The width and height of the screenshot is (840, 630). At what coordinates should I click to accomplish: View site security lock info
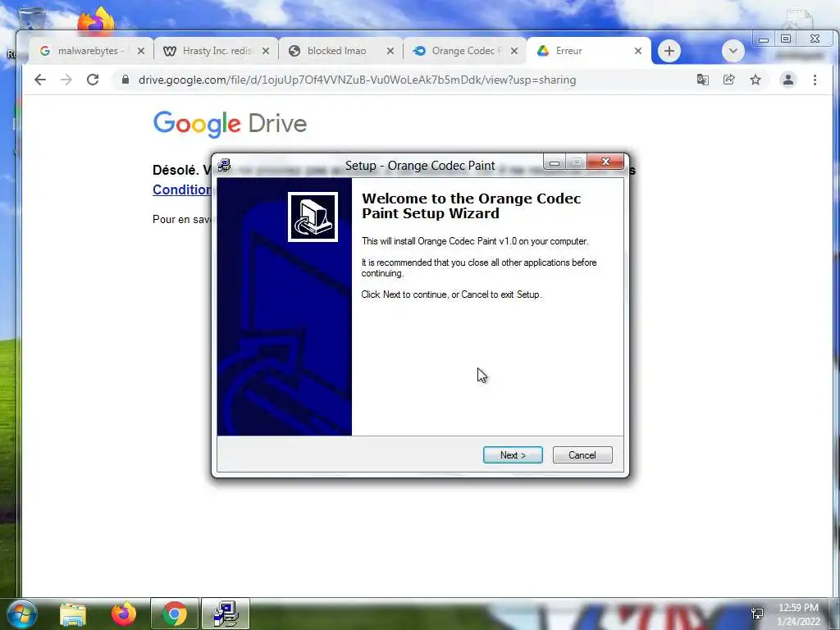126,80
